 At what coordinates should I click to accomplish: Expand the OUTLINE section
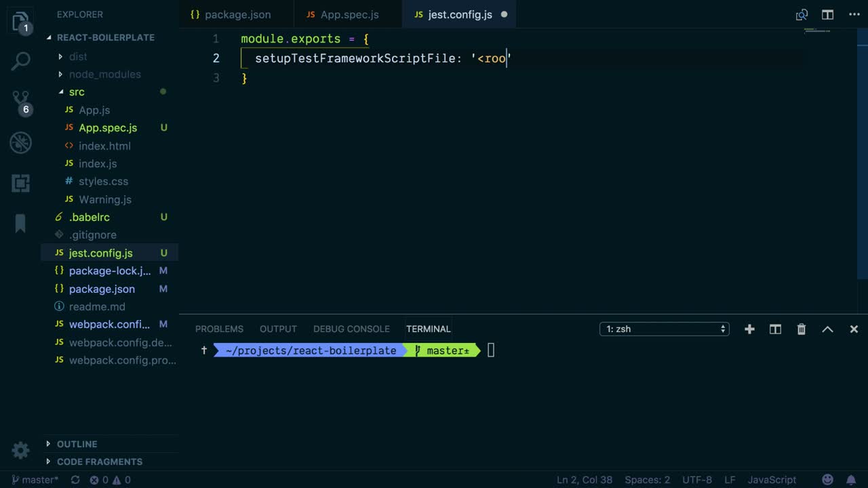pos(77,444)
